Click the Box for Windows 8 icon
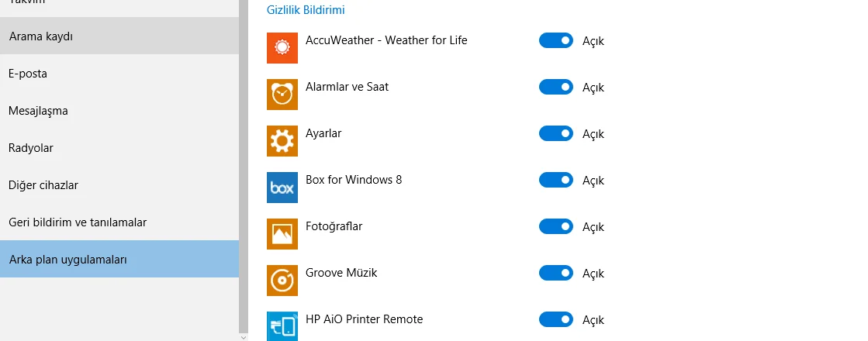 282,188
